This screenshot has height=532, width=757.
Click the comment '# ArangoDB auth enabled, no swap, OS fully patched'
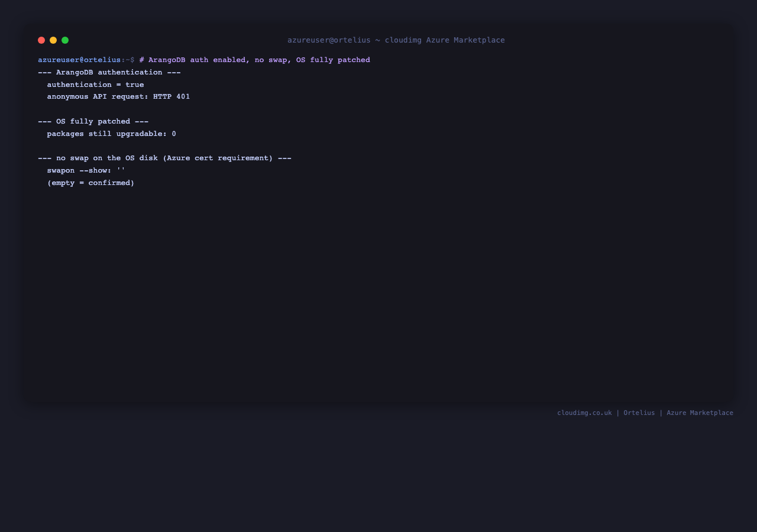pos(255,60)
